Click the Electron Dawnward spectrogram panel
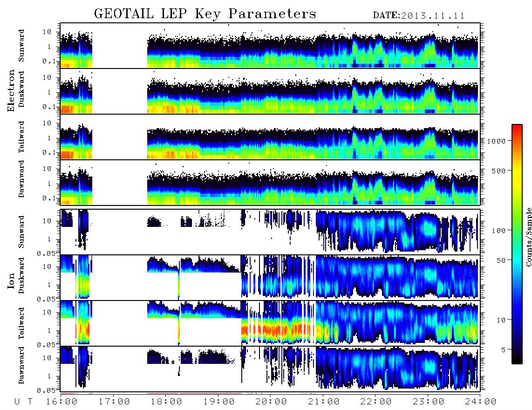The width and height of the screenshot is (532, 410). pyautogui.click(x=270, y=183)
